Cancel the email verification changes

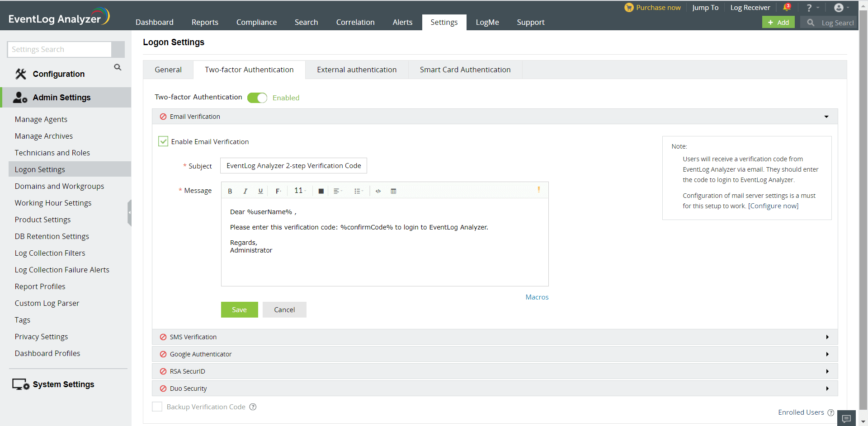(x=284, y=310)
